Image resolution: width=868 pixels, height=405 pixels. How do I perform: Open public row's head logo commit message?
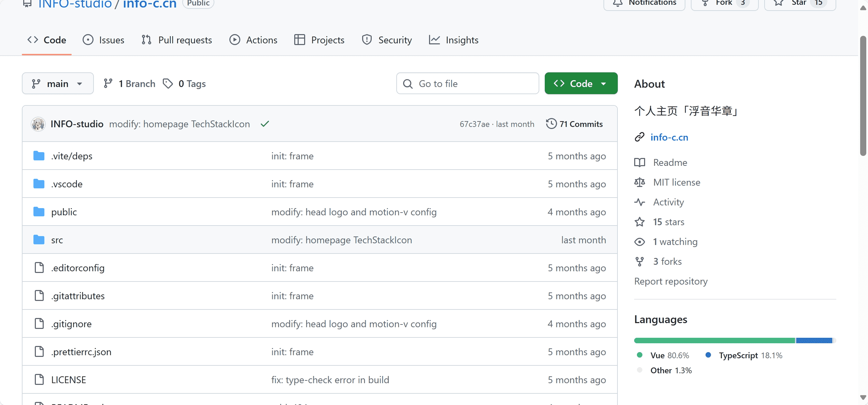coord(354,212)
